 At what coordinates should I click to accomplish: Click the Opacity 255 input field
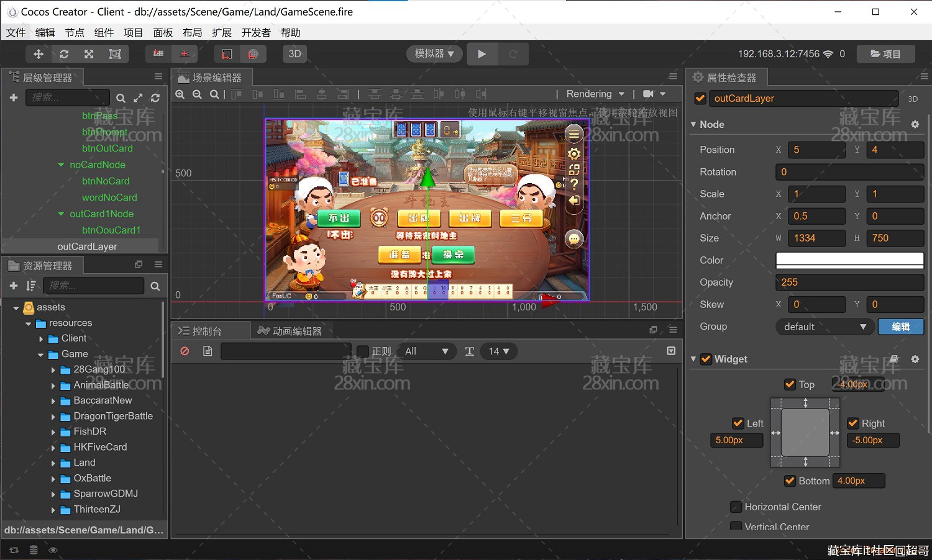click(849, 282)
